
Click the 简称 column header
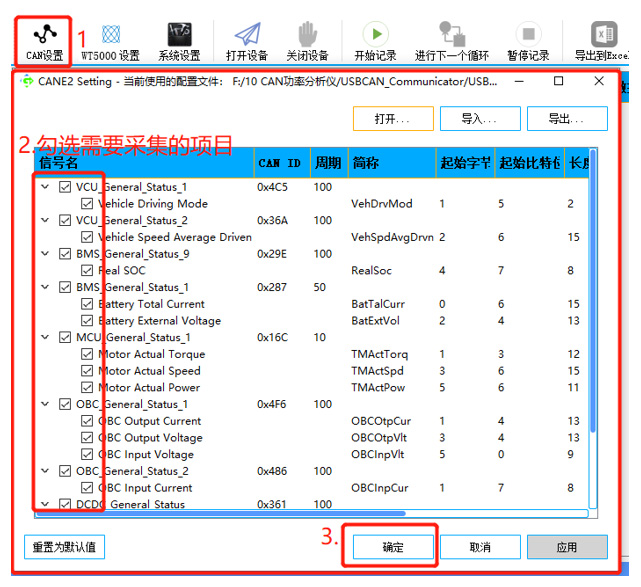pyautogui.click(x=364, y=163)
